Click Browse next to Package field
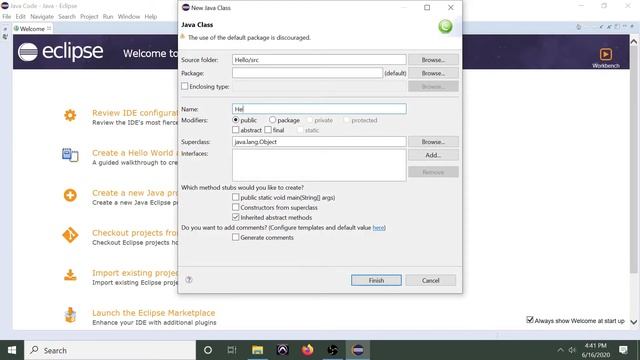Viewport: 640px width, 360px height. click(x=433, y=73)
